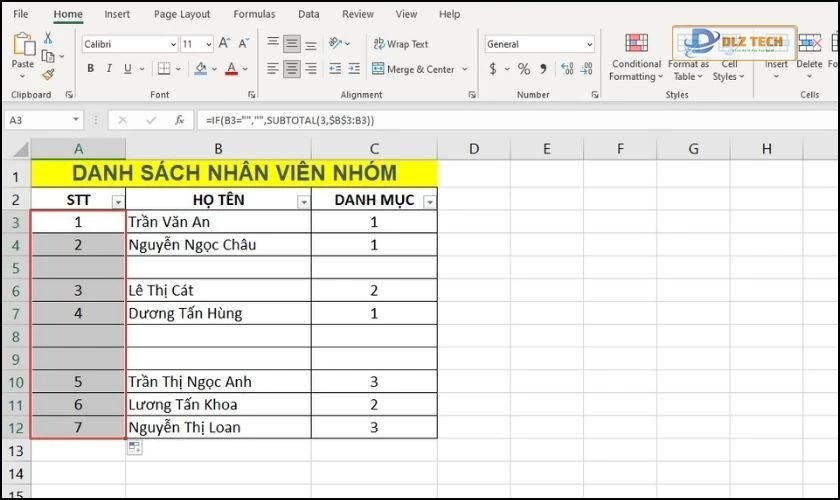The width and height of the screenshot is (840, 500).
Task: Select cell containing Lê Thị Cát
Action: (218, 290)
